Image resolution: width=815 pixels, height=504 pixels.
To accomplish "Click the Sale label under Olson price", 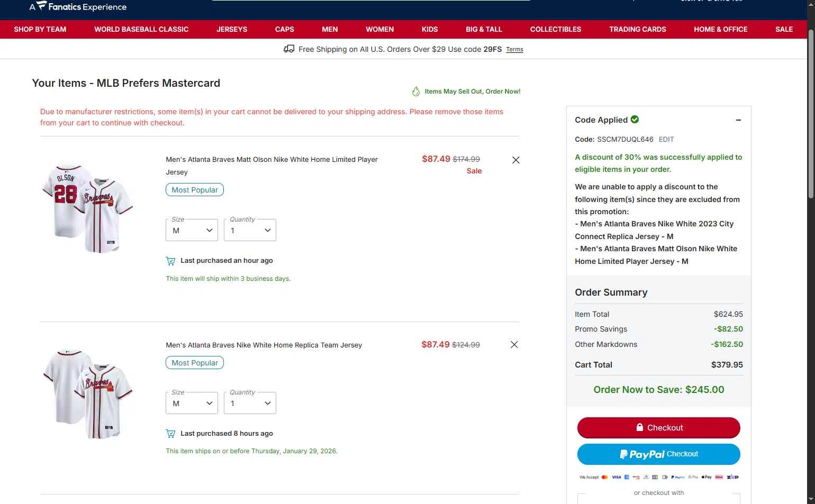I will [x=474, y=171].
